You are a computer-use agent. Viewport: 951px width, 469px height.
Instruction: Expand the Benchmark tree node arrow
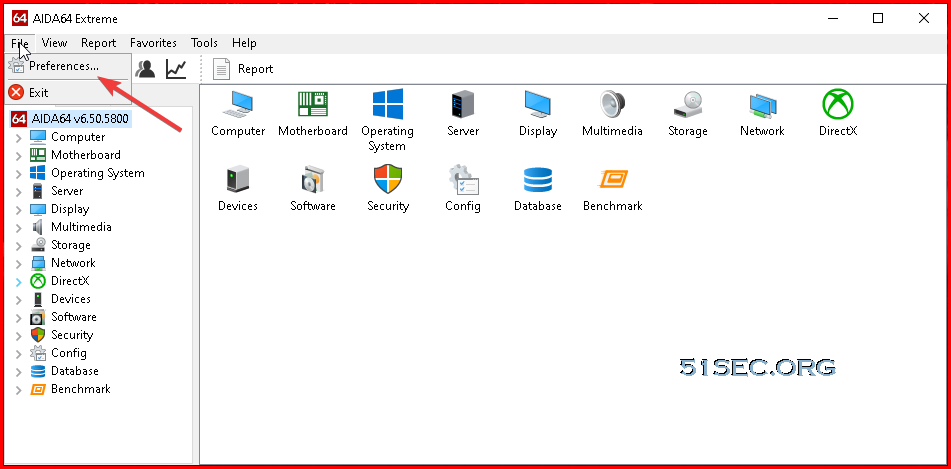[x=19, y=390]
